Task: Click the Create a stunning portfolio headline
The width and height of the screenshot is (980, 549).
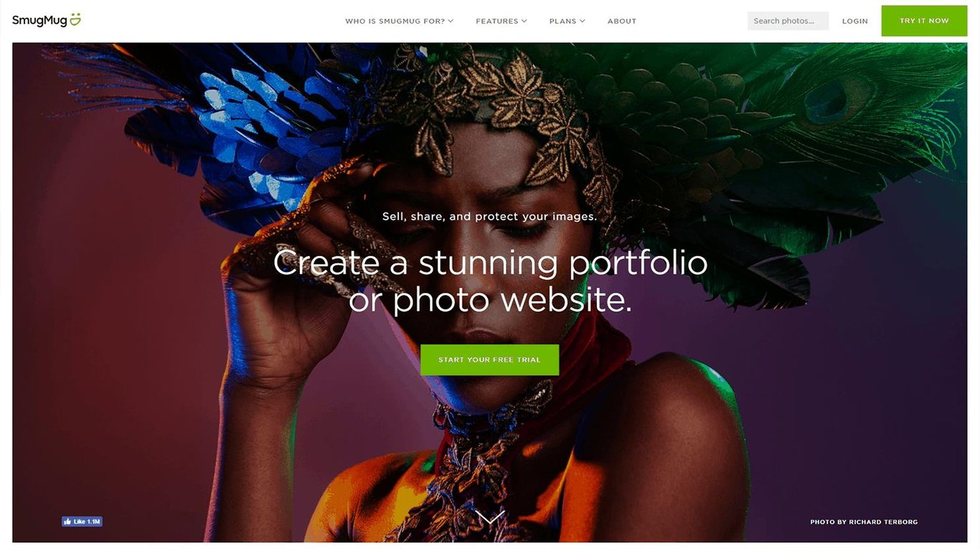Action: point(490,281)
